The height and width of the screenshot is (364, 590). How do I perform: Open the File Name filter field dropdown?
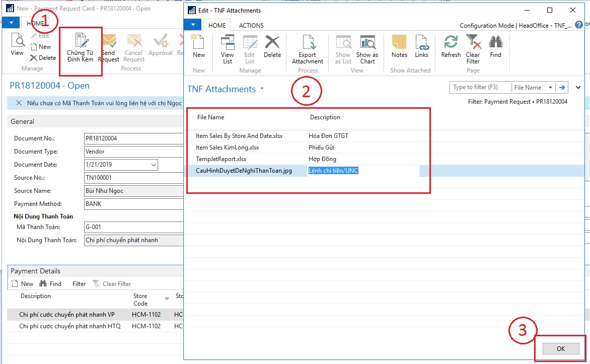[x=550, y=87]
